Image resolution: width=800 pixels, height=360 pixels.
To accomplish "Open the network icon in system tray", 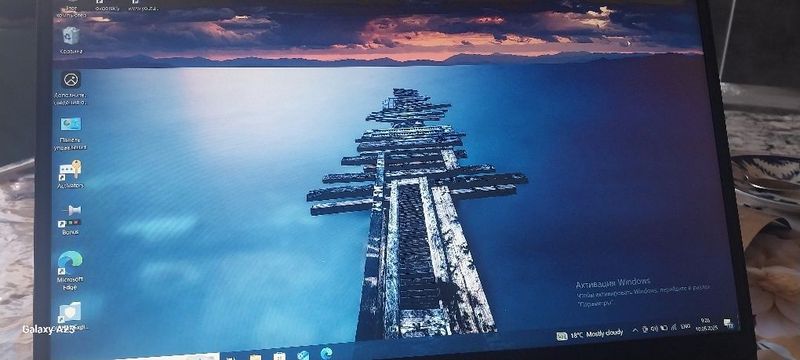I will (x=673, y=327).
